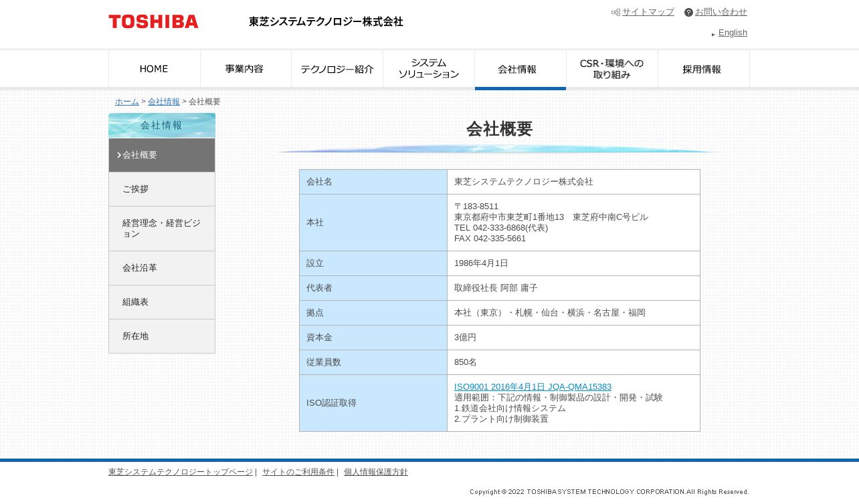The height and width of the screenshot is (504, 859).
Task: Click the 2.プラント向け制御装置 line
Action: coord(501,419)
